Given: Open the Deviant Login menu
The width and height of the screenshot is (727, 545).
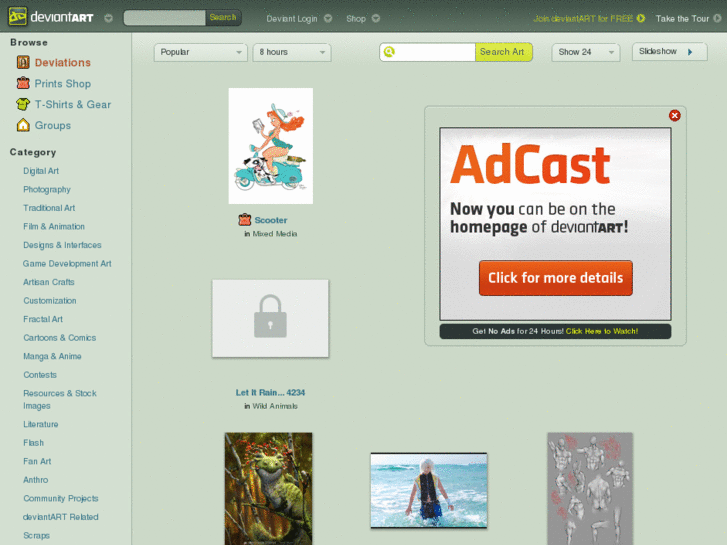Looking at the screenshot, I should coord(292,19).
